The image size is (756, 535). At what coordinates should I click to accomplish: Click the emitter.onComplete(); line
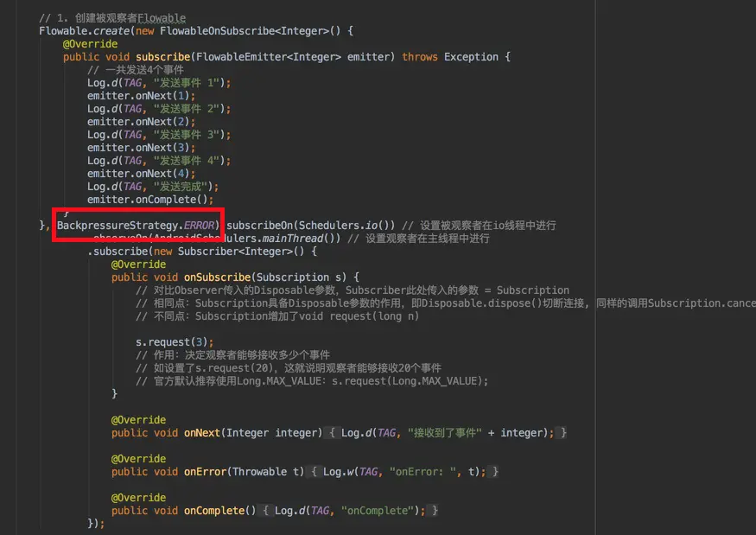pyautogui.click(x=150, y=200)
